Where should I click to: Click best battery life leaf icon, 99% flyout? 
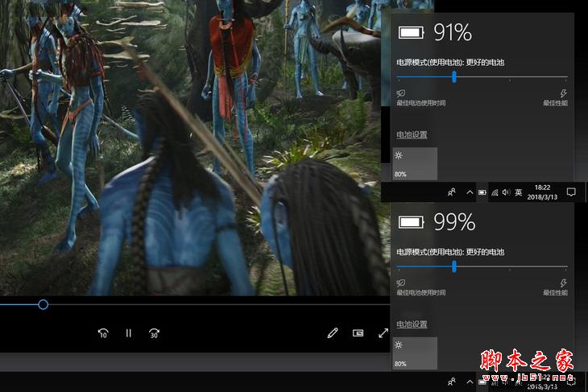point(401,283)
